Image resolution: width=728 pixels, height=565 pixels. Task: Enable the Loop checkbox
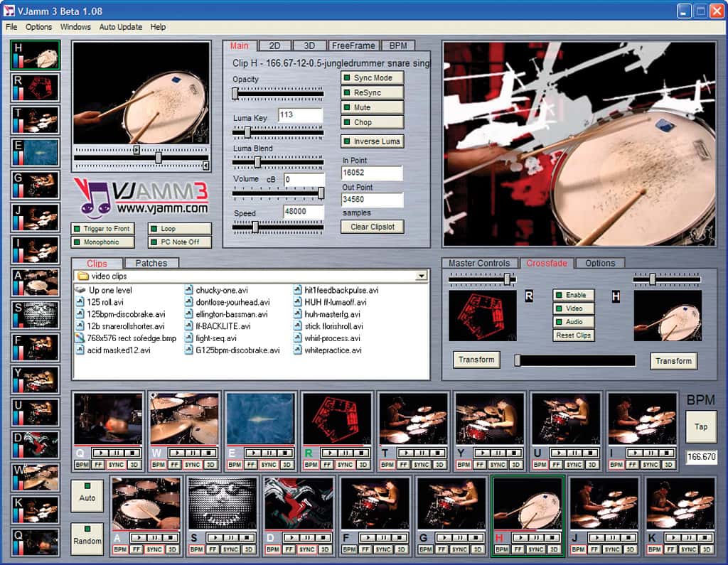coord(180,228)
